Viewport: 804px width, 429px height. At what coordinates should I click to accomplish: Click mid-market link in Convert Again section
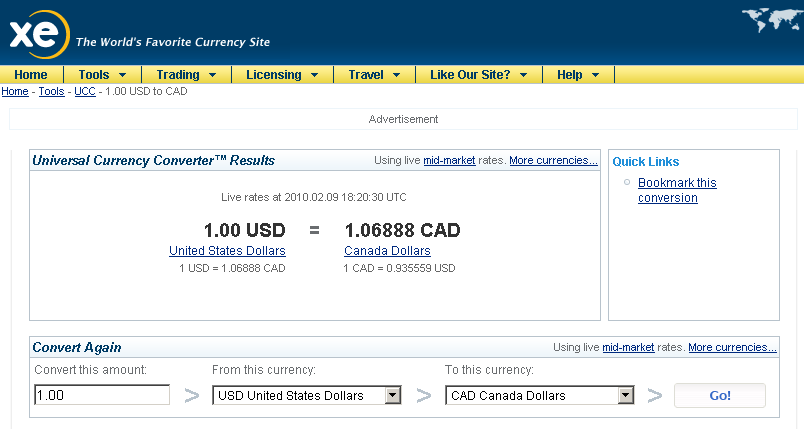tap(628, 347)
